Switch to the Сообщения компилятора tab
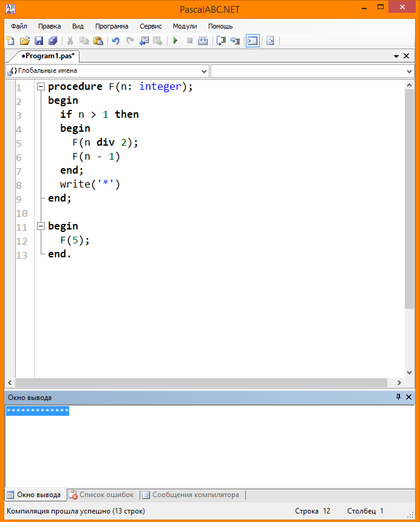The image size is (420, 522). [x=191, y=495]
